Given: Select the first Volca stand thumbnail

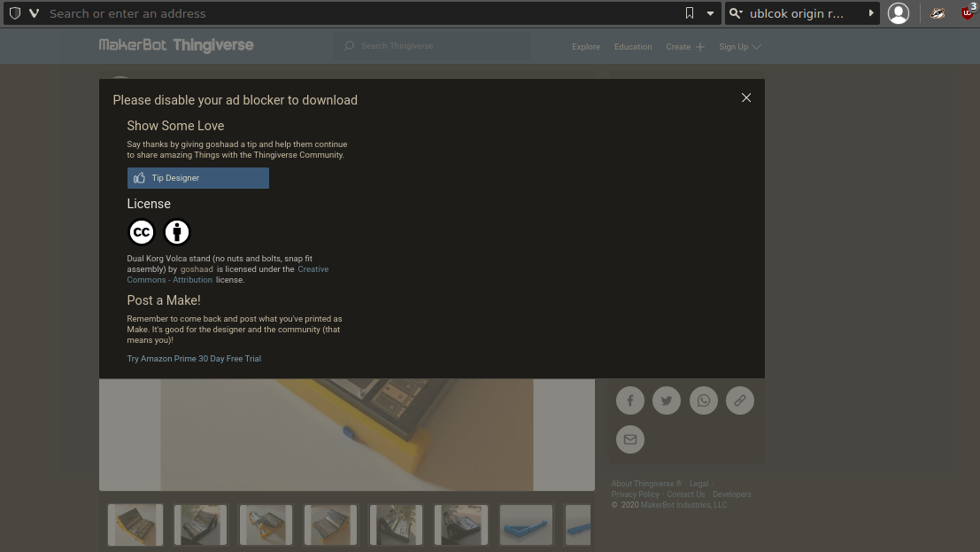Looking at the screenshot, I should 135,525.
